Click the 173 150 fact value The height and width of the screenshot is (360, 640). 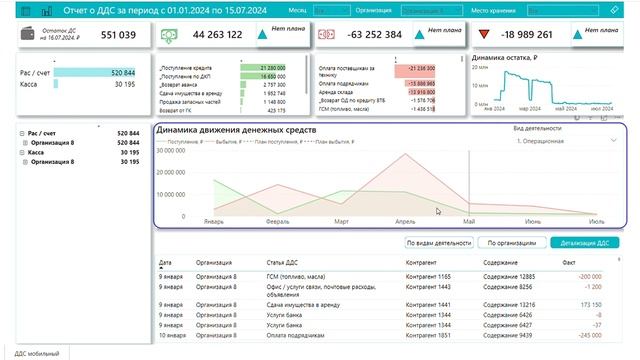point(591,305)
